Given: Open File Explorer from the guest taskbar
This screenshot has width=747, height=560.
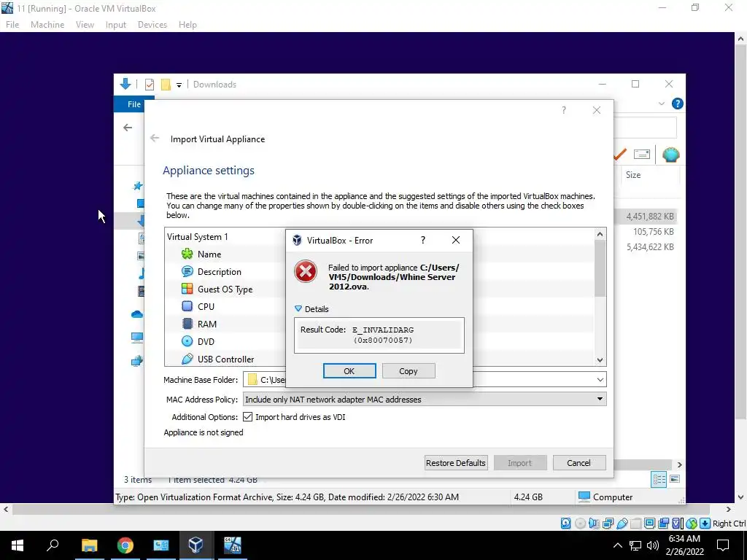Looking at the screenshot, I should [x=89, y=545].
